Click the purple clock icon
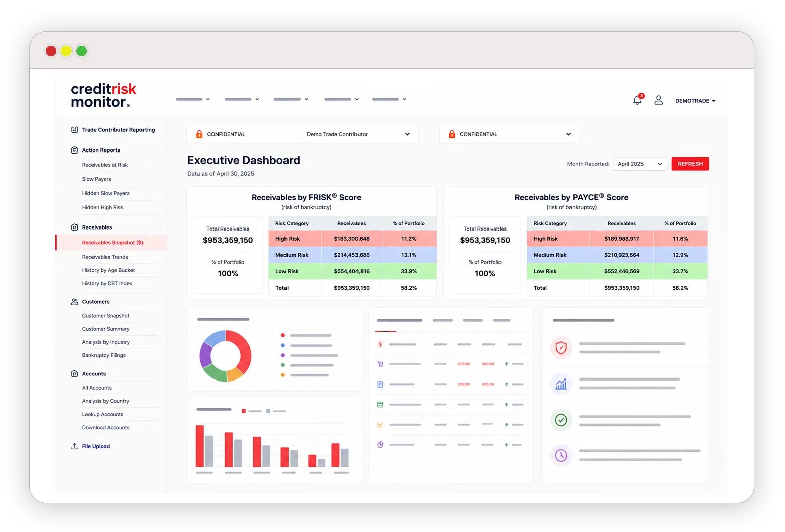Viewport: 785px width, 532px height. pyautogui.click(x=561, y=455)
